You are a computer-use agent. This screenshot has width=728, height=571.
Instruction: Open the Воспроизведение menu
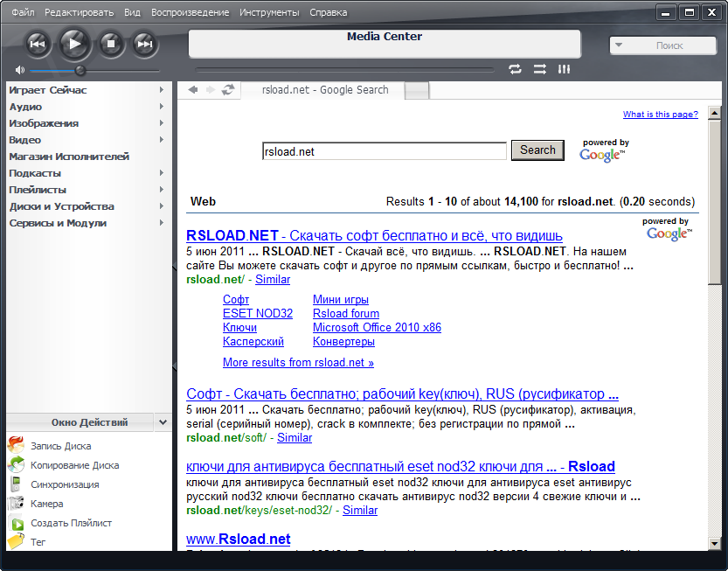(x=190, y=12)
